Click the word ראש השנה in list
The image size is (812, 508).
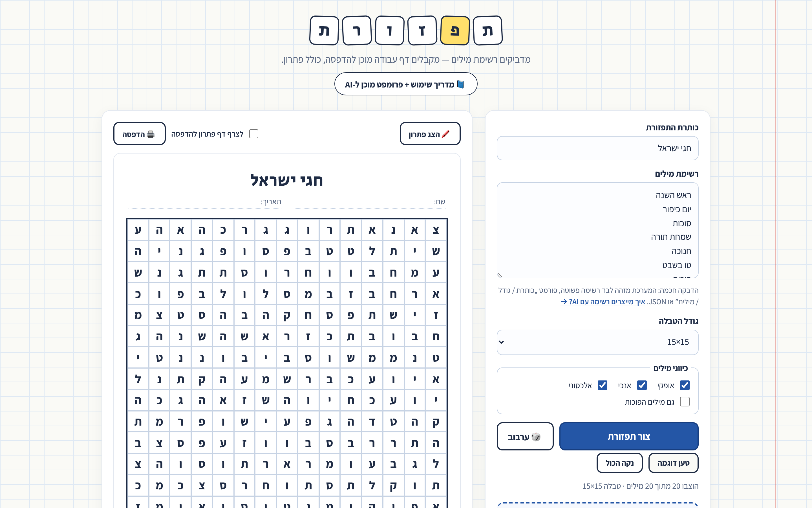pyautogui.click(x=673, y=195)
